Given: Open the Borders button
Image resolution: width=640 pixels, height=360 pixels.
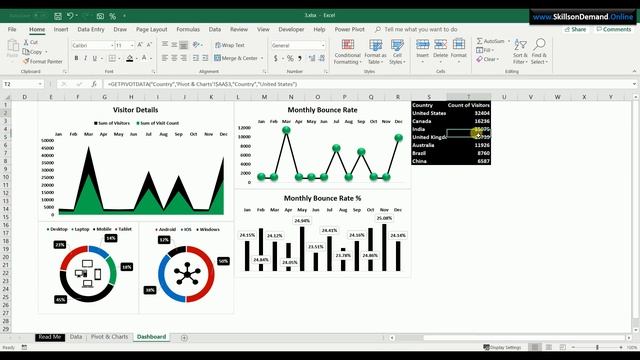Looking at the screenshot, I should (112, 58).
